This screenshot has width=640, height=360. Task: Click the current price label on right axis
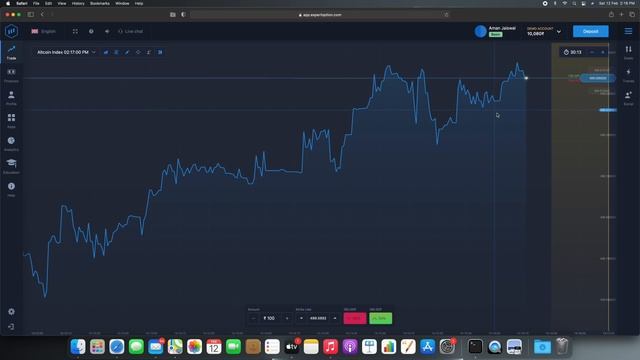click(598, 78)
